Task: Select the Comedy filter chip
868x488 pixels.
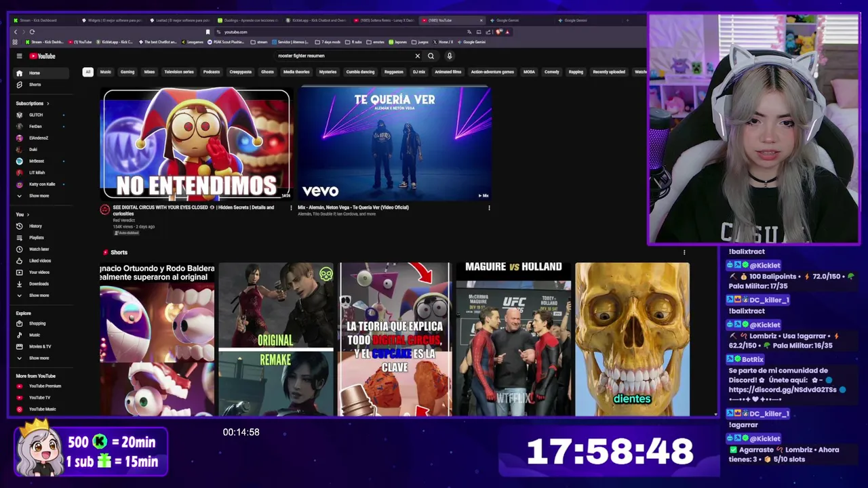Action: pos(552,72)
